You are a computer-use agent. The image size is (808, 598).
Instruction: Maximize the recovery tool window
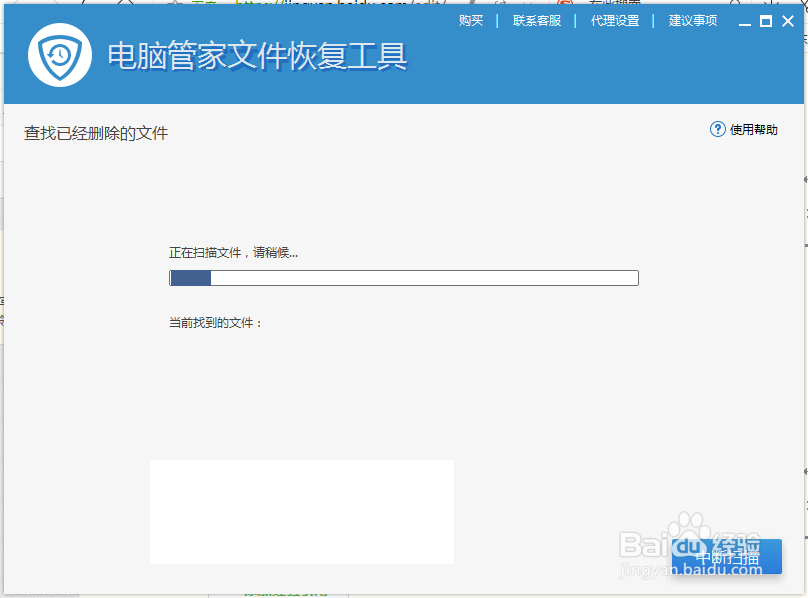click(x=766, y=21)
